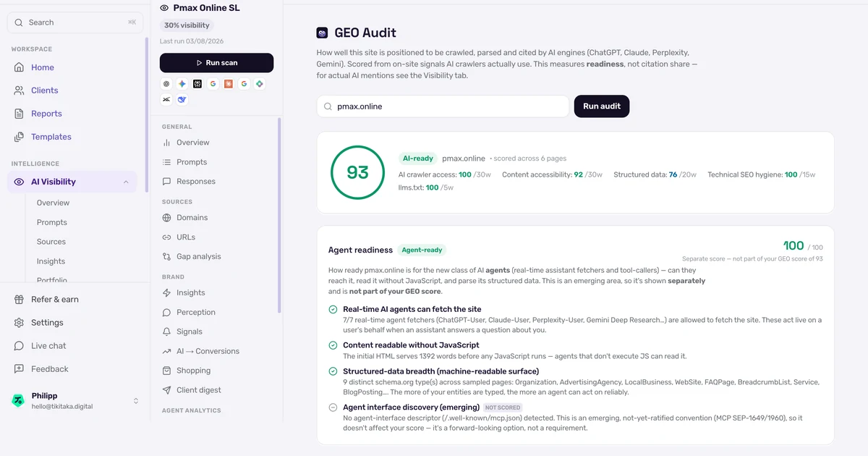Viewport: 868px width, 456px height.
Task: Click the project navigation scrollbar
Action: [279, 215]
